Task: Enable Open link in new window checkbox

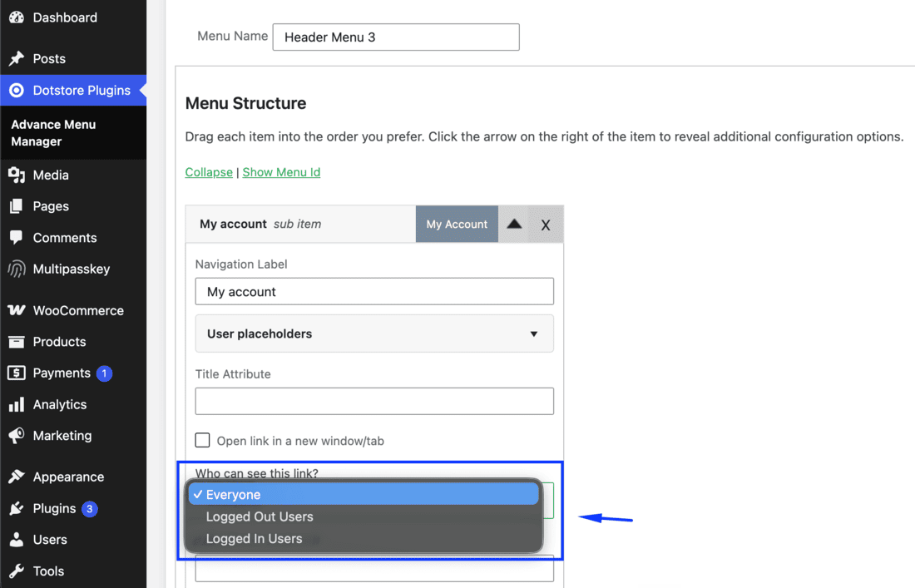Action: click(202, 440)
